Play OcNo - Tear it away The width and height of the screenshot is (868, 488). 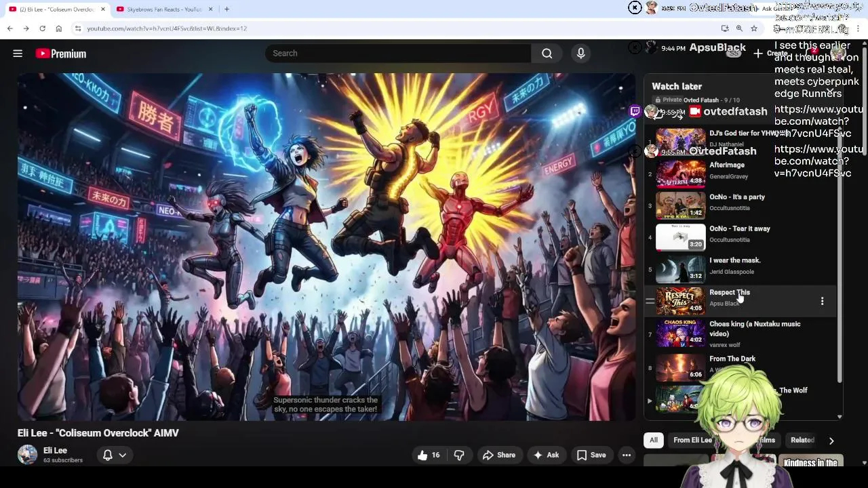(x=680, y=237)
